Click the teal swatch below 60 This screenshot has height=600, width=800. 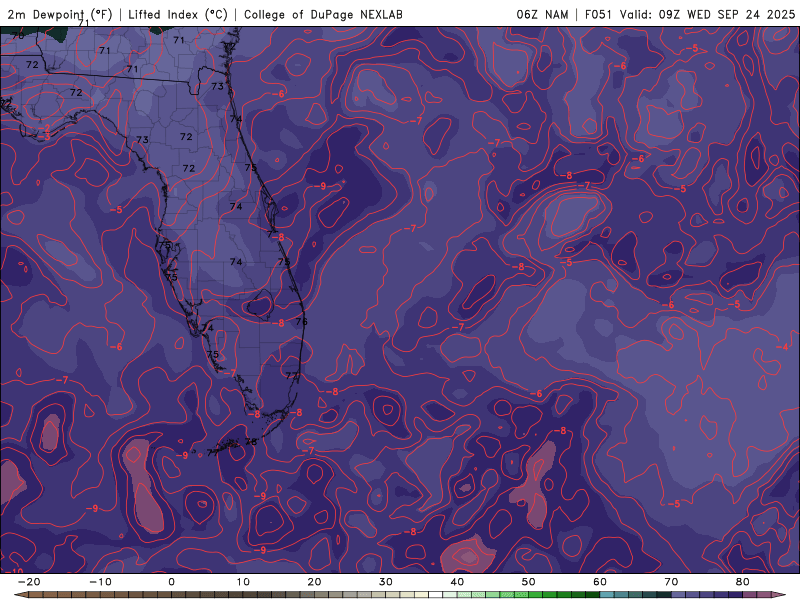point(607,595)
